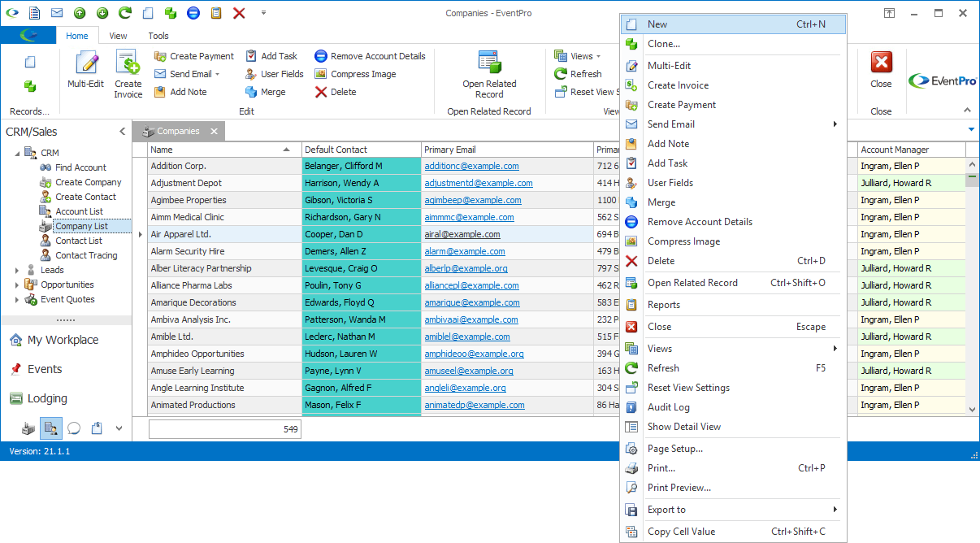Expand the Leads tree node
This screenshot has width=980, height=543.
tap(17, 270)
